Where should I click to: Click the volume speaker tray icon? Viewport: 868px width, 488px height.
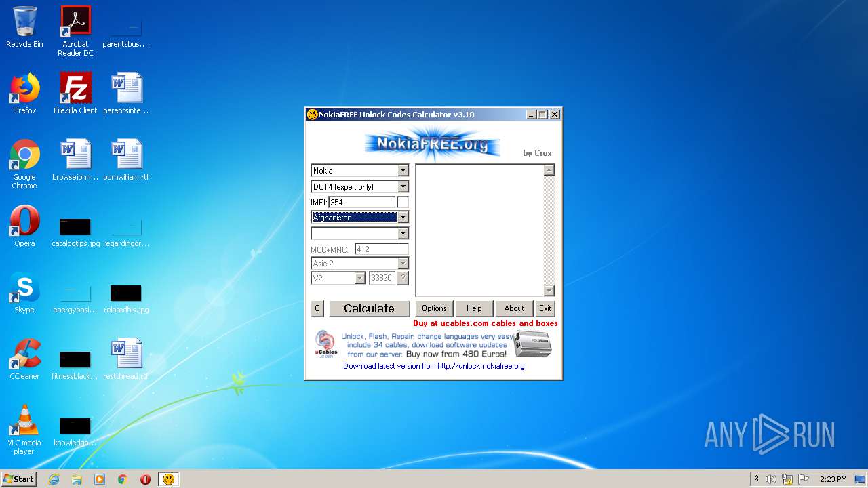(x=771, y=479)
